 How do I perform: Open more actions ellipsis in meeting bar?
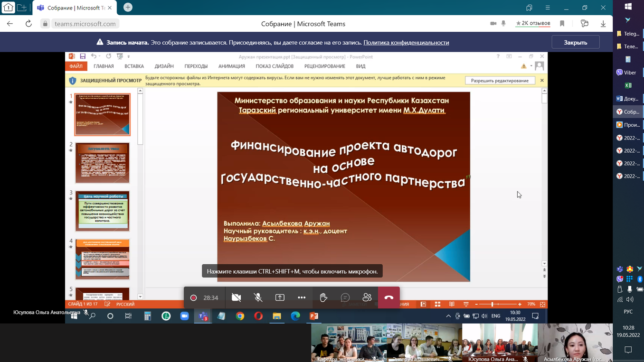pyautogui.click(x=302, y=297)
